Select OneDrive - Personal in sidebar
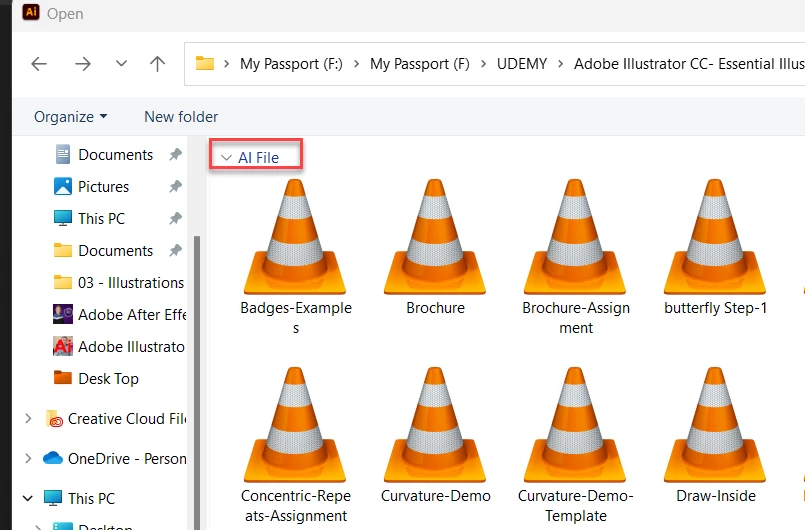This screenshot has width=805, height=530. click(x=127, y=458)
